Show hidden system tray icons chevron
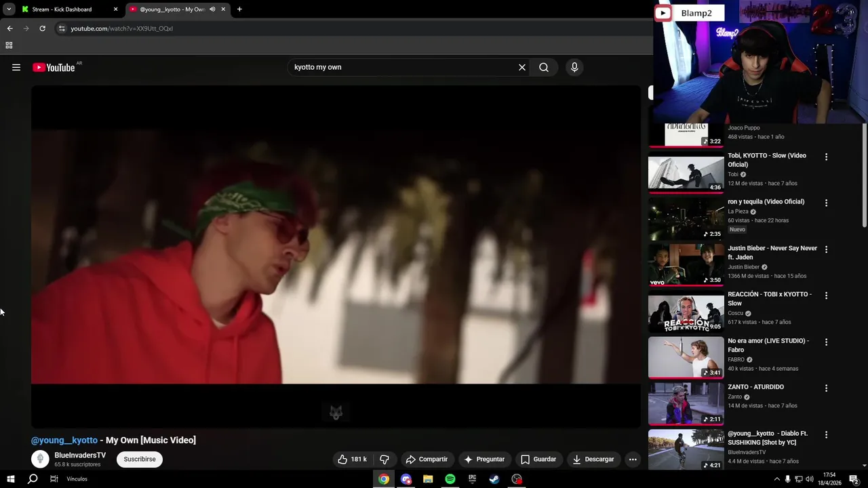Image resolution: width=868 pixels, height=488 pixels. (x=776, y=479)
